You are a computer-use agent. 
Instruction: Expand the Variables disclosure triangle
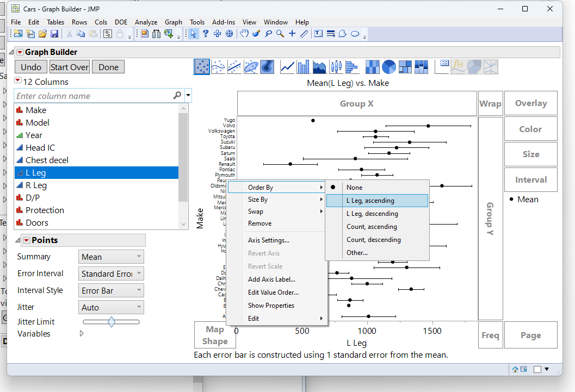82,334
